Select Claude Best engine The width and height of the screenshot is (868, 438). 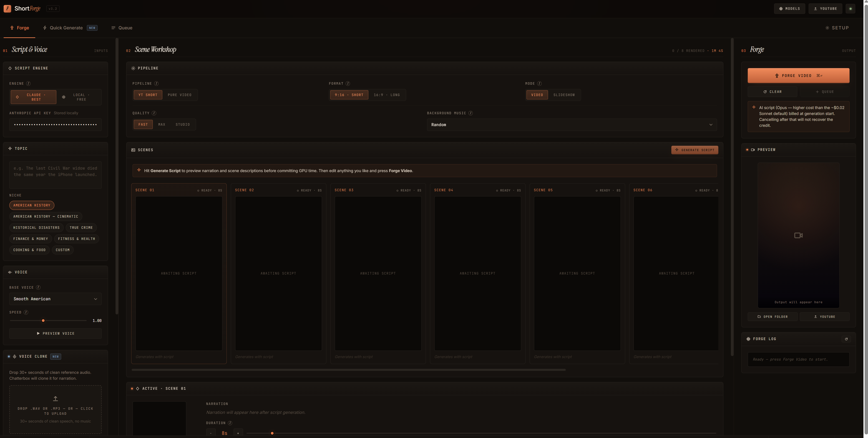click(33, 97)
